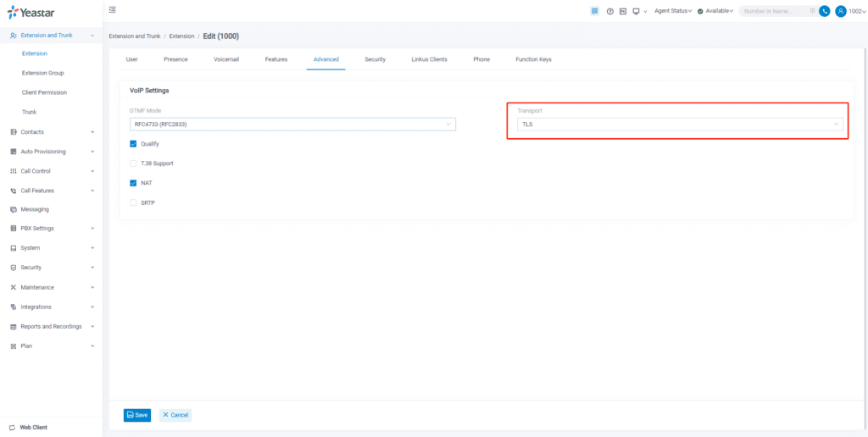Viewport: 868px width, 437px height.
Task: Switch to the Security tab
Action: [x=376, y=59]
